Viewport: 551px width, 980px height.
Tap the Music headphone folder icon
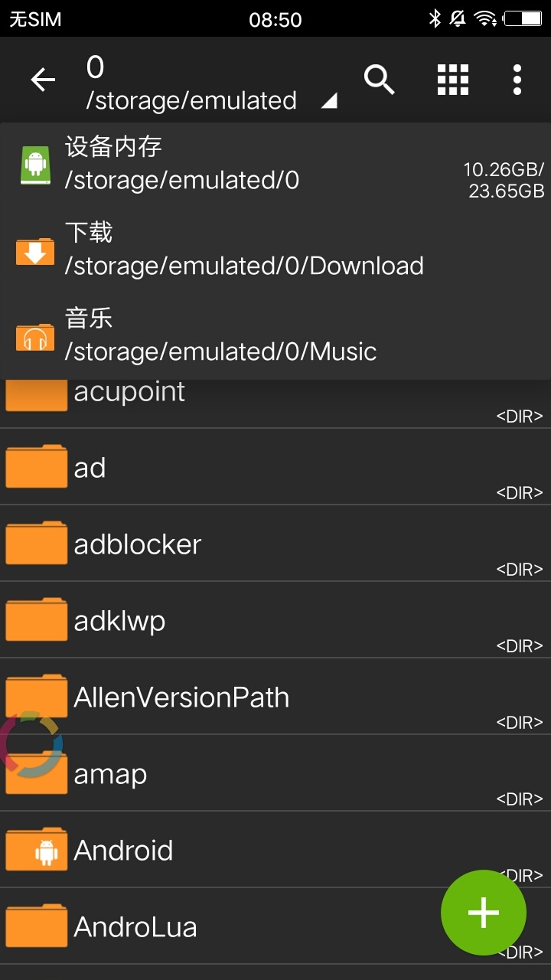pos(35,337)
